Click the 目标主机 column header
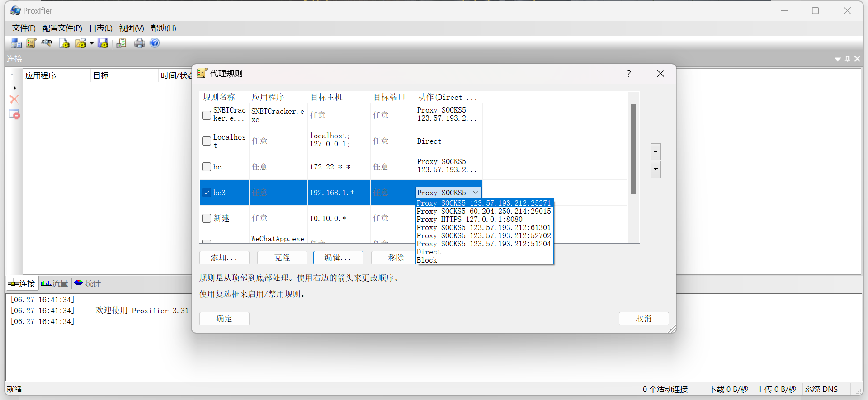The height and width of the screenshot is (400, 868). click(x=339, y=97)
